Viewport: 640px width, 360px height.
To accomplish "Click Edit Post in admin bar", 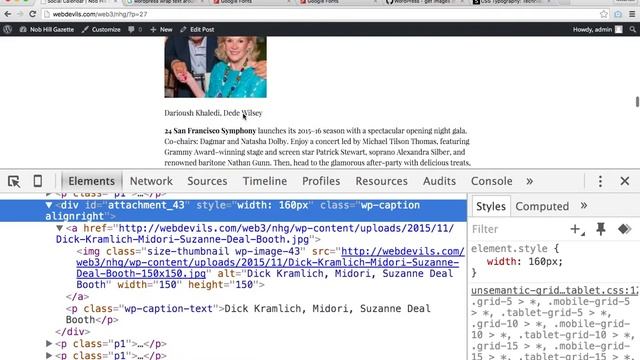I will click(x=197, y=29).
